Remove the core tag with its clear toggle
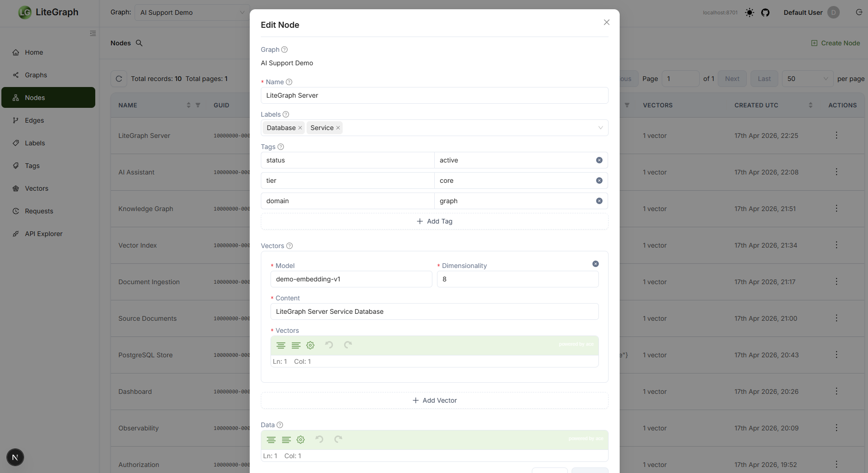The width and height of the screenshot is (868, 473). pos(599,180)
